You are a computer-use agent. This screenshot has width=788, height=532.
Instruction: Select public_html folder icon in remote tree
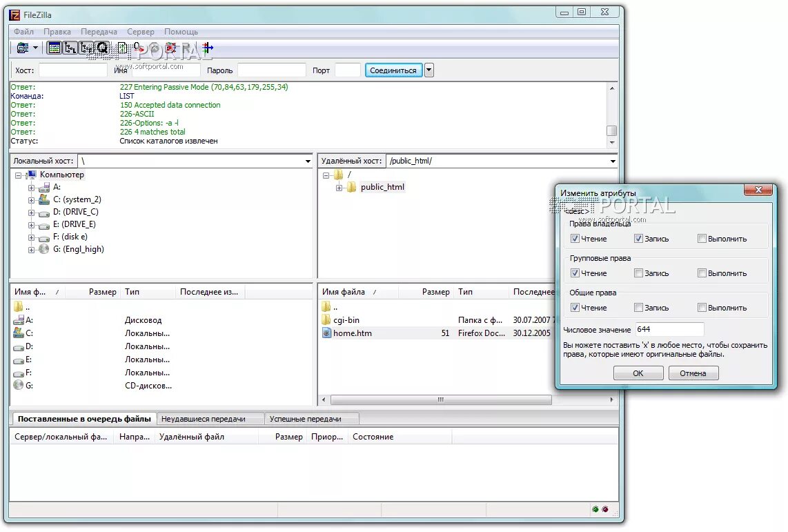[351, 187]
